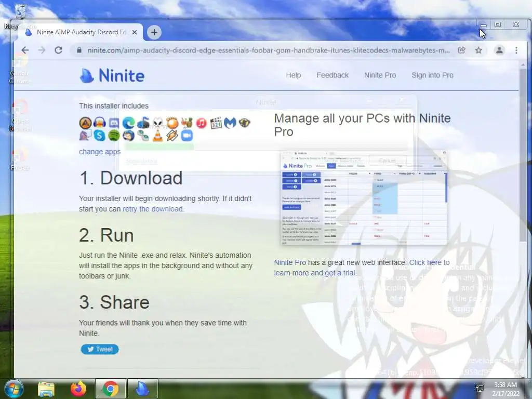Open the share page icon in address bar

click(x=462, y=50)
